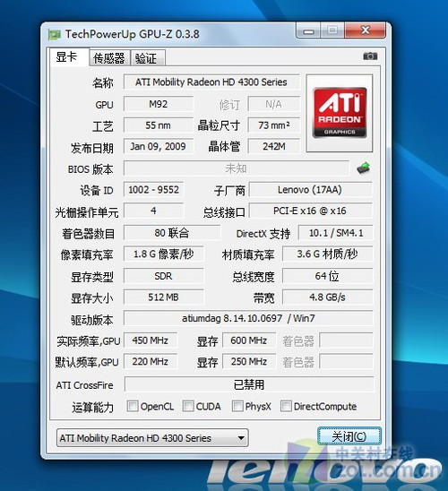Click the GPU field showing M92
This screenshot has width=448, height=491.
click(x=158, y=104)
